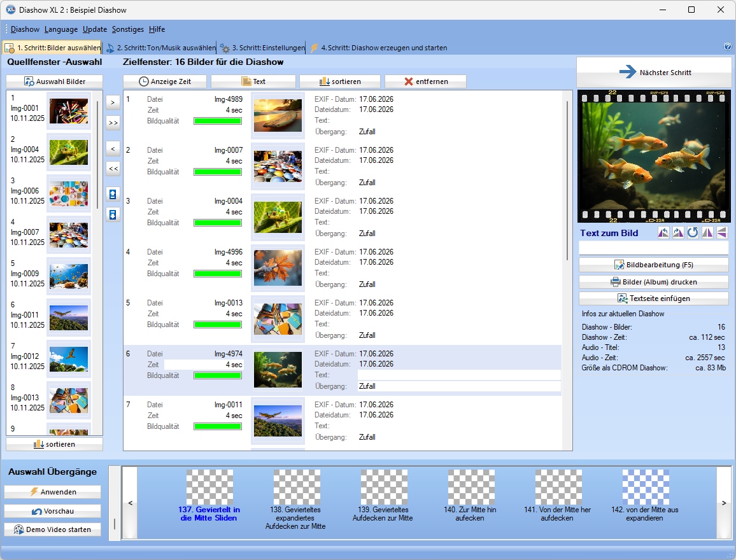Click the Quellfenster vertical scrollbar
Screen dimensions: 736x560
coord(97,155)
